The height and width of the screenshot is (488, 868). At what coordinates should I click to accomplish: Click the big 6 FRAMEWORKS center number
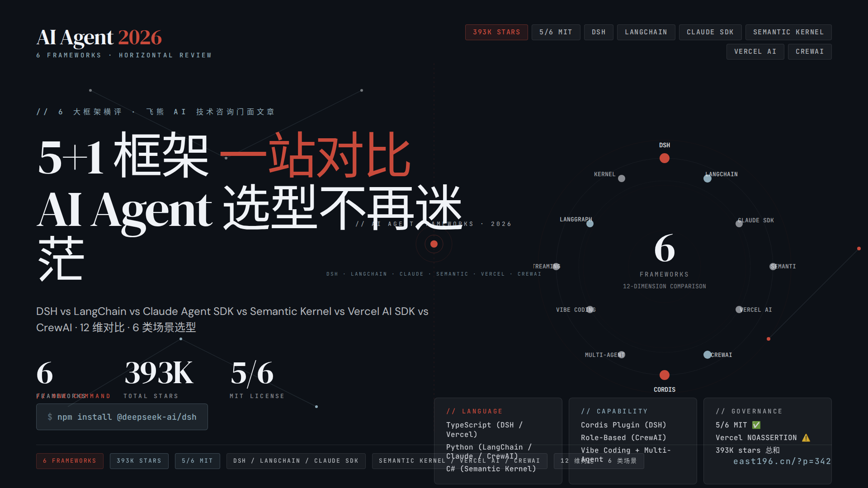pos(665,249)
